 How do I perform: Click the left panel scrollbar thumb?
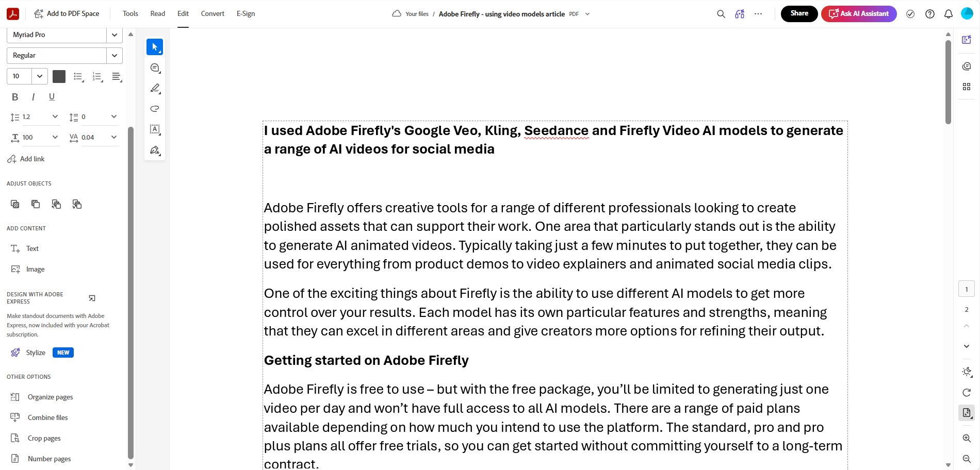(x=130, y=292)
